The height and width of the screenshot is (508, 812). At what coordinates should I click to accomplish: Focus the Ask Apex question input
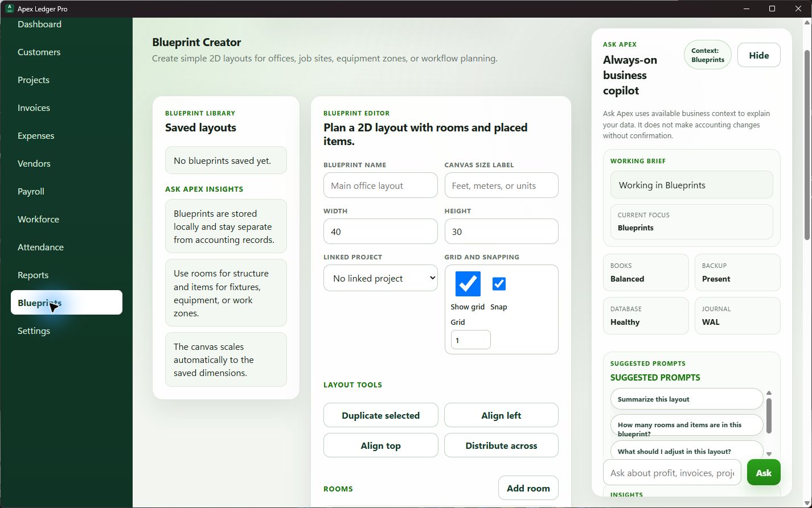click(x=672, y=473)
